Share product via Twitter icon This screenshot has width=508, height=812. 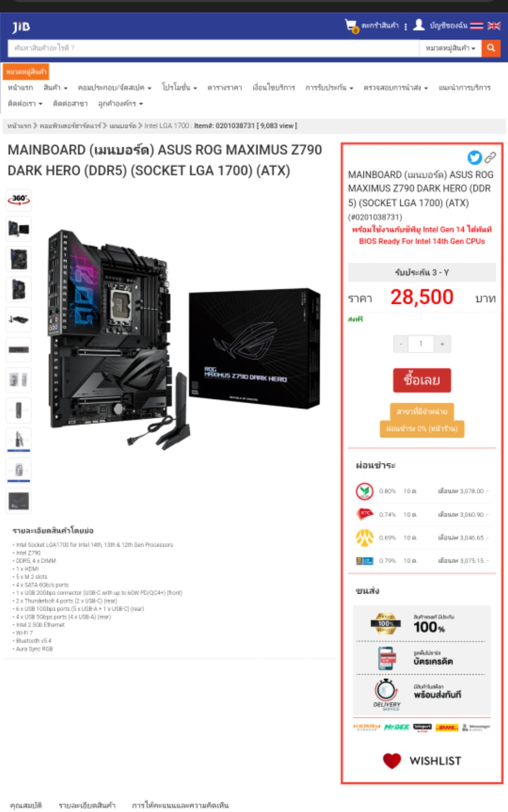point(475,157)
